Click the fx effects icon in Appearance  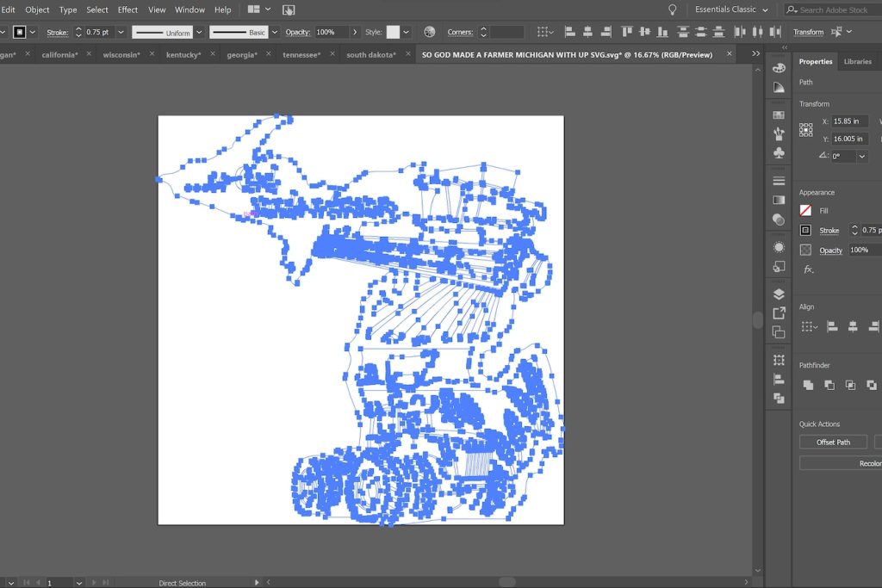(808, 269)
